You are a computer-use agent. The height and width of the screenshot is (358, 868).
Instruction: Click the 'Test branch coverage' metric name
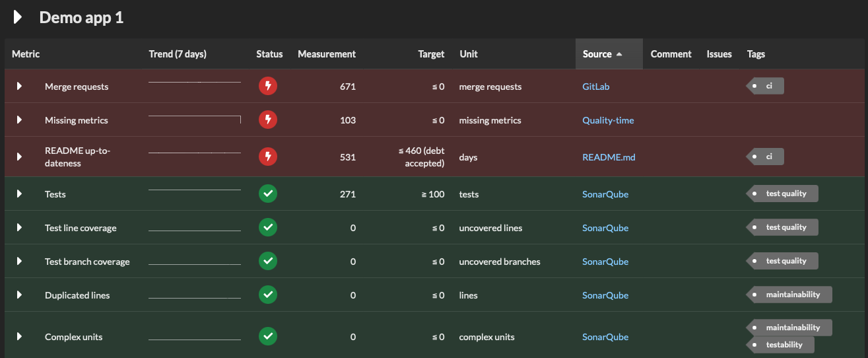pos(87,262)
